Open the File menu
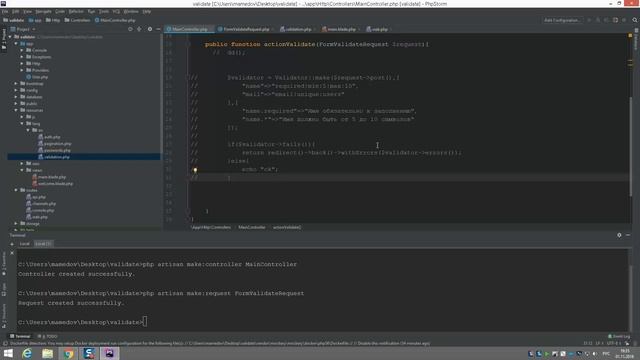The image size is (640, 360). coord(5,11)
